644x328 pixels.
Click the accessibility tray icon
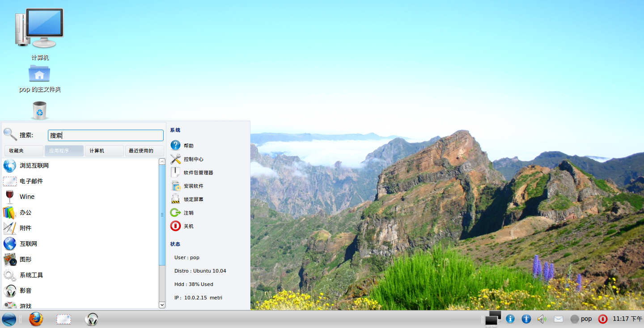point(526,319)
